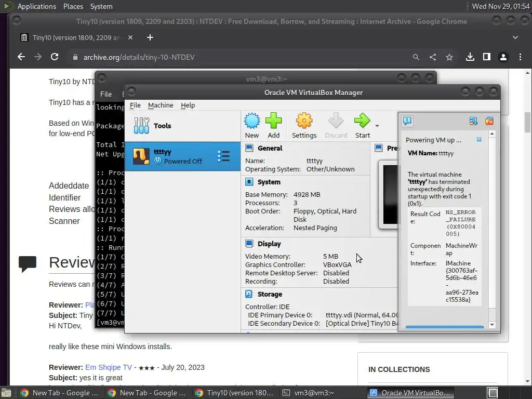Select the Tools entry in VirtualBox
The height and width of the screenshot is (399, 532).
(x=182, y=126)
